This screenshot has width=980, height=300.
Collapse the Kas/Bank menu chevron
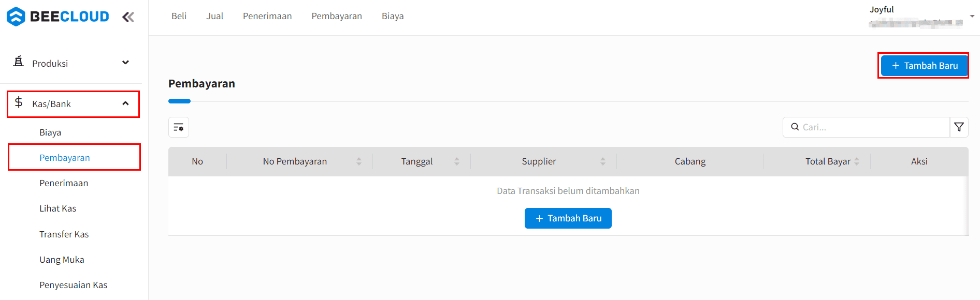pos(125,103)
